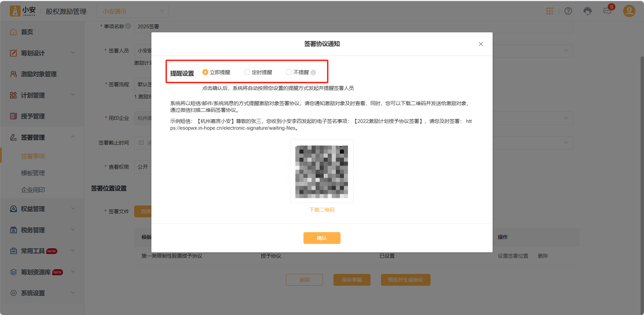Click the 确认 button in dialog
Viewport: 644px width, 315px height.
point(322,238)
